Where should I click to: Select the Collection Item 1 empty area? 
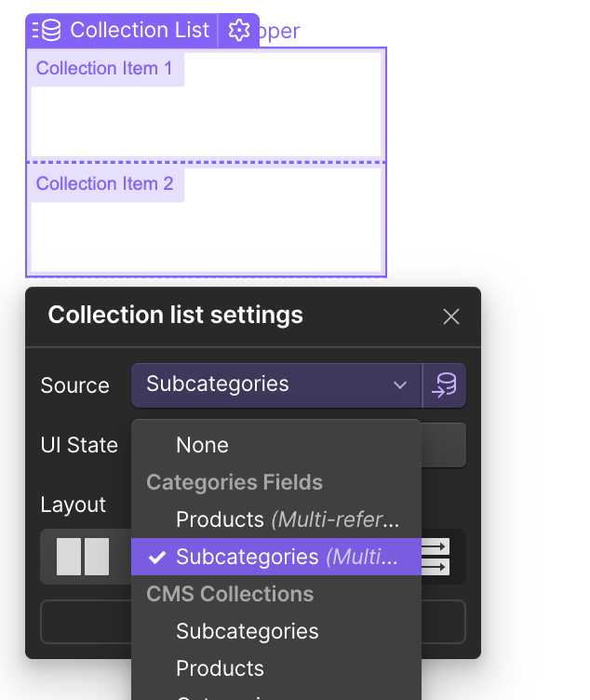point(206,122)
